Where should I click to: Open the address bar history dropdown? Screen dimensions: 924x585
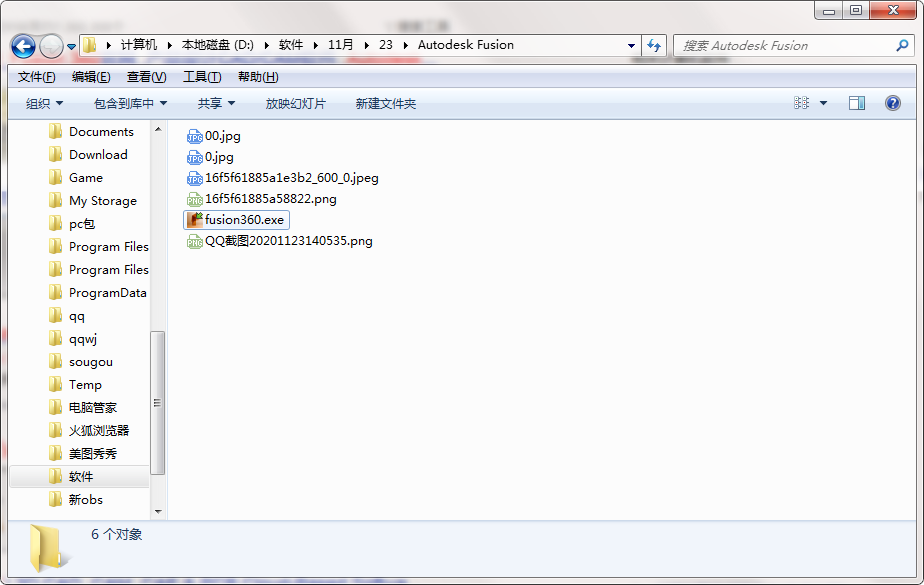[x=631, y=45]
